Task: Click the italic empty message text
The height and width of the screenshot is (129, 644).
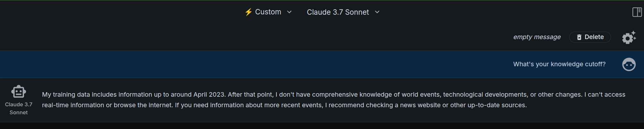Action: click(x=537, y=37)
